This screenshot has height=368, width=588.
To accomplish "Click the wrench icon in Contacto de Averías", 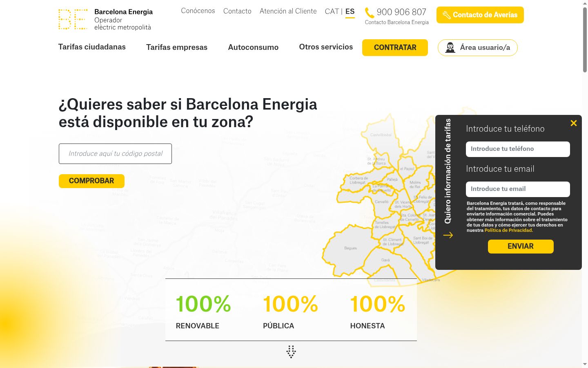I will [446, 15].
